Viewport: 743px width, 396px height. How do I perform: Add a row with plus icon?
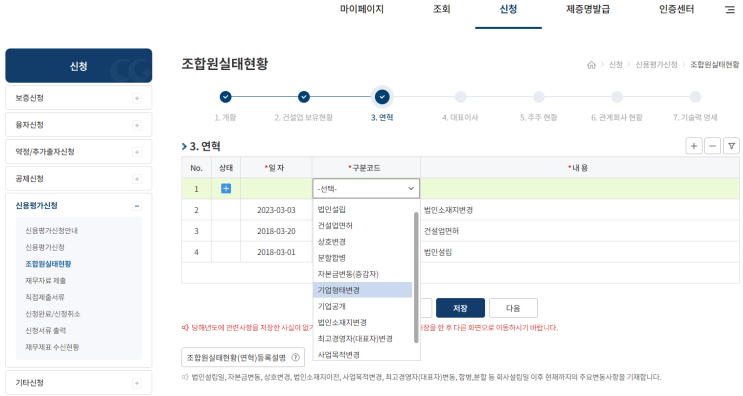pyautogui.click(x=694, y=146)
